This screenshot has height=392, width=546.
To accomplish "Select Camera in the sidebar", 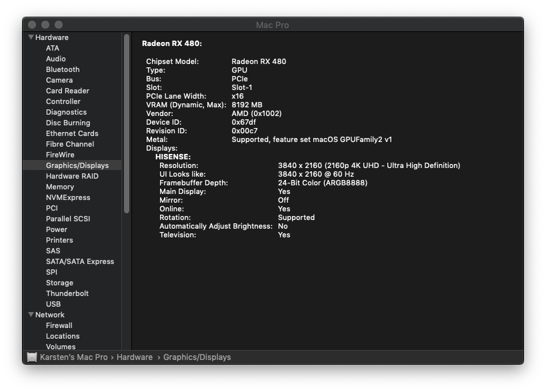I will pyautogui.click(x=59, y=80).
